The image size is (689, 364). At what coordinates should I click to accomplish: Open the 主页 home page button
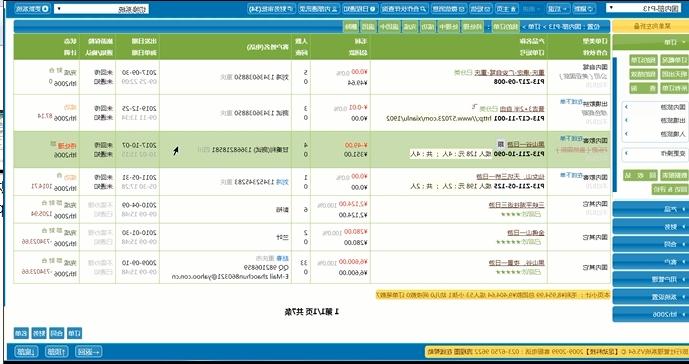pyautogui.click(x=507, y=8)
